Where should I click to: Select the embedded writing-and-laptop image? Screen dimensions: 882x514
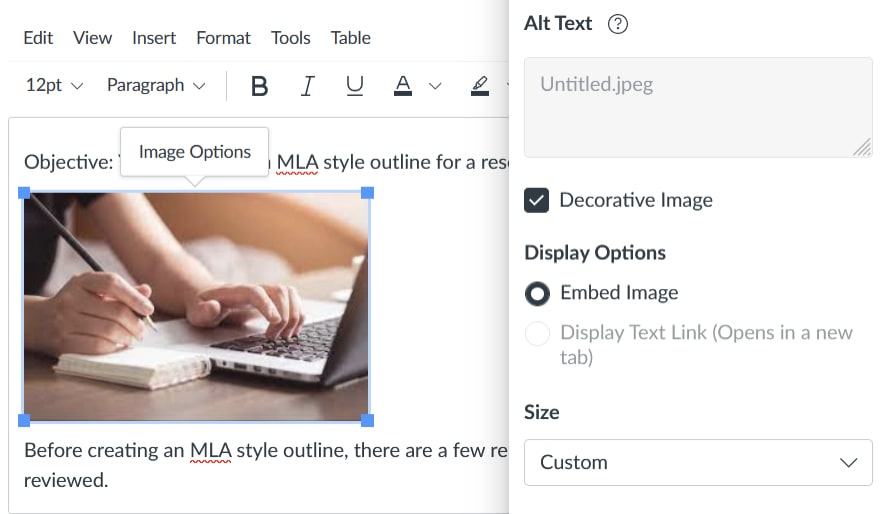(x=196, y=306)
